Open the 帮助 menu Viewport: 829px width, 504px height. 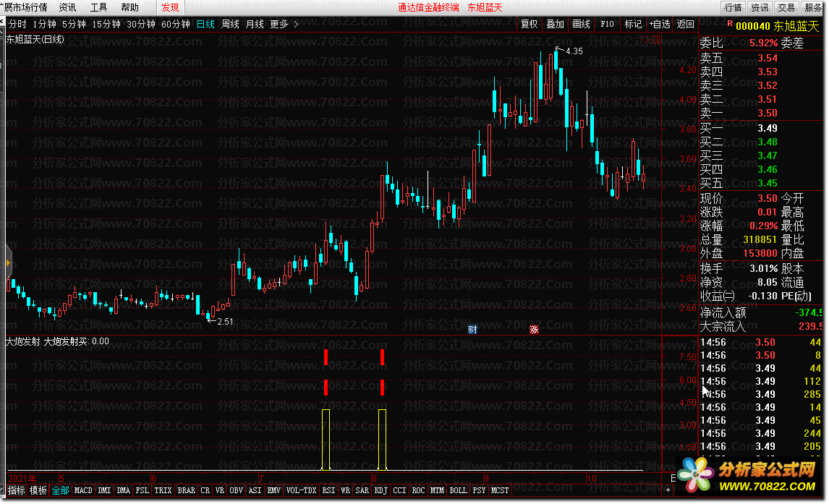(x=129, y=7)
